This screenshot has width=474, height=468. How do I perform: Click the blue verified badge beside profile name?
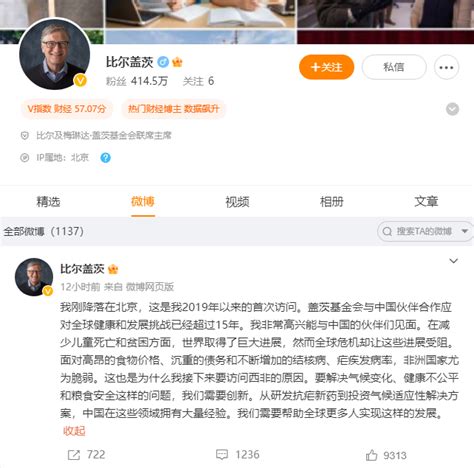coord(163,62)
